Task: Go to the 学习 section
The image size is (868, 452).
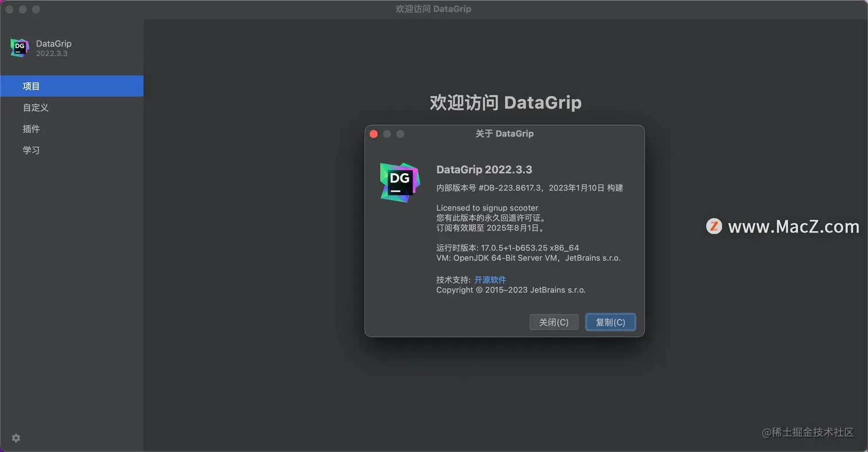Action: click(72, 150)
